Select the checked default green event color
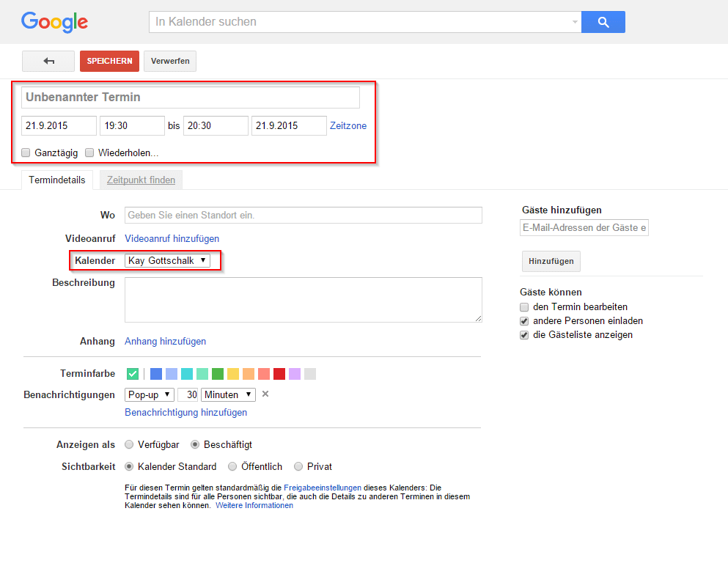This screenshot has width=728, height=566. pyautogui.click(x=133, y=374)
